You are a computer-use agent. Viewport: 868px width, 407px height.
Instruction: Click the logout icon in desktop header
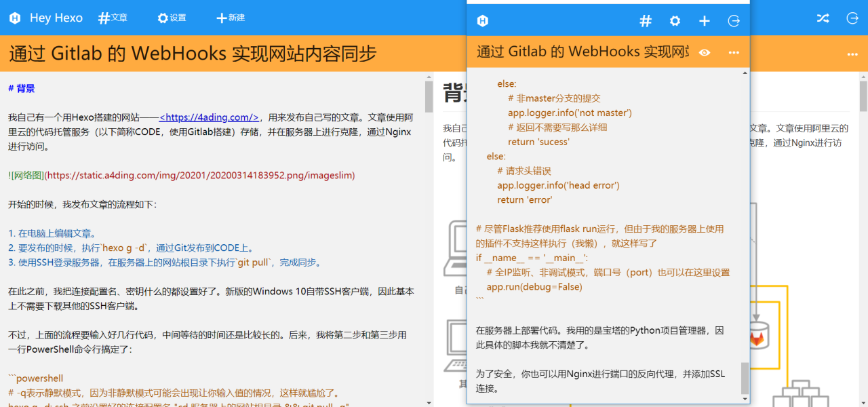[852, 18]
